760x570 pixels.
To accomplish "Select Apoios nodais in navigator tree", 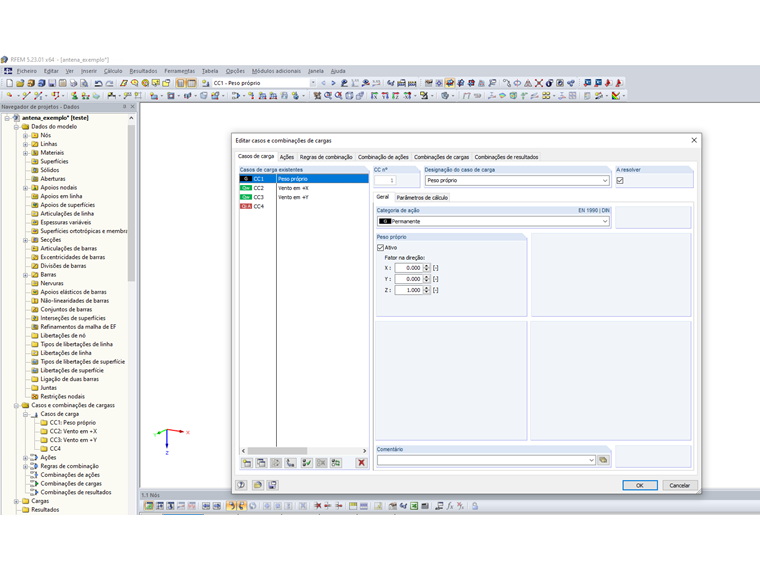I will click(58, 188).
